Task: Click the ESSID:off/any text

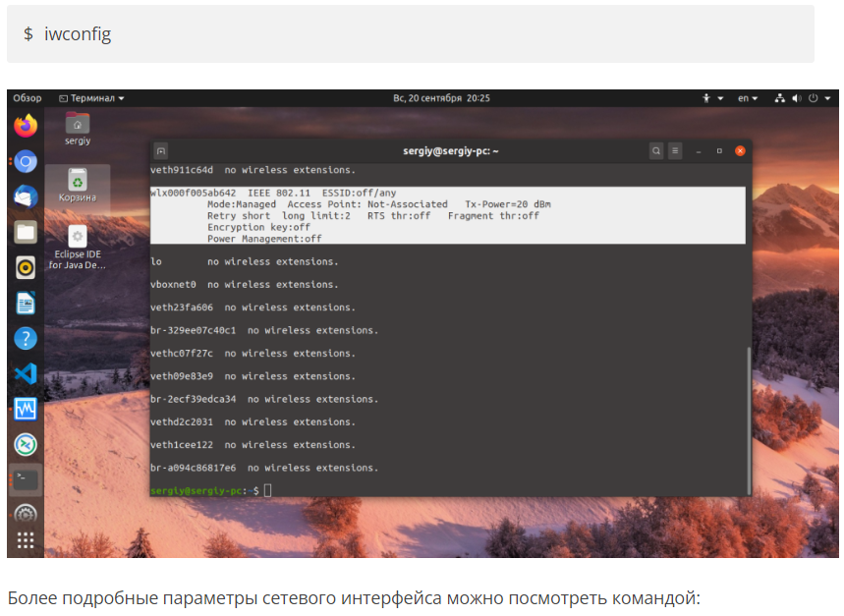Action: pyautogui.click(x=359, y=193)
